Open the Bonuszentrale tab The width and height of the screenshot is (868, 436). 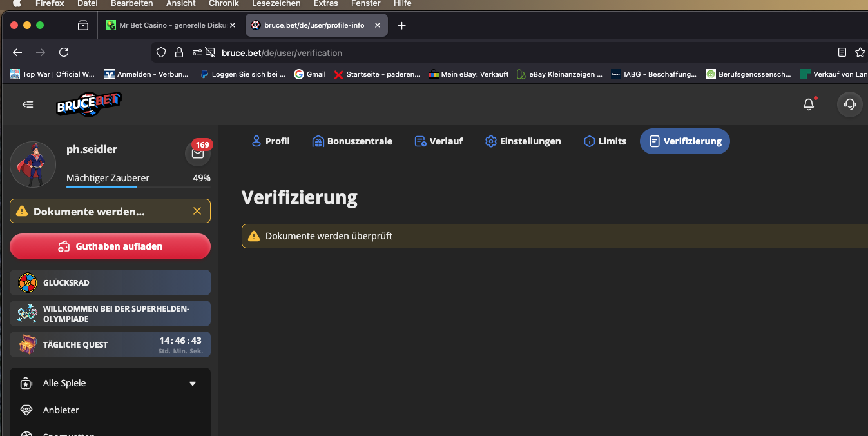coord(352,141)
